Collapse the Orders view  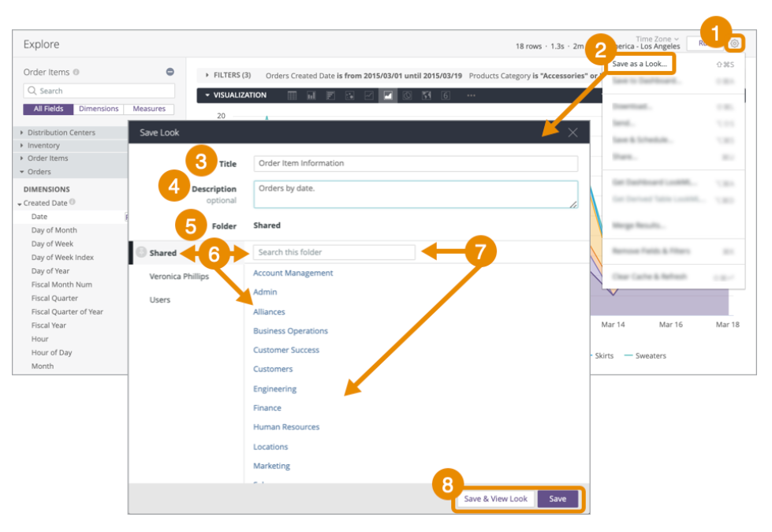click(21, 172)
